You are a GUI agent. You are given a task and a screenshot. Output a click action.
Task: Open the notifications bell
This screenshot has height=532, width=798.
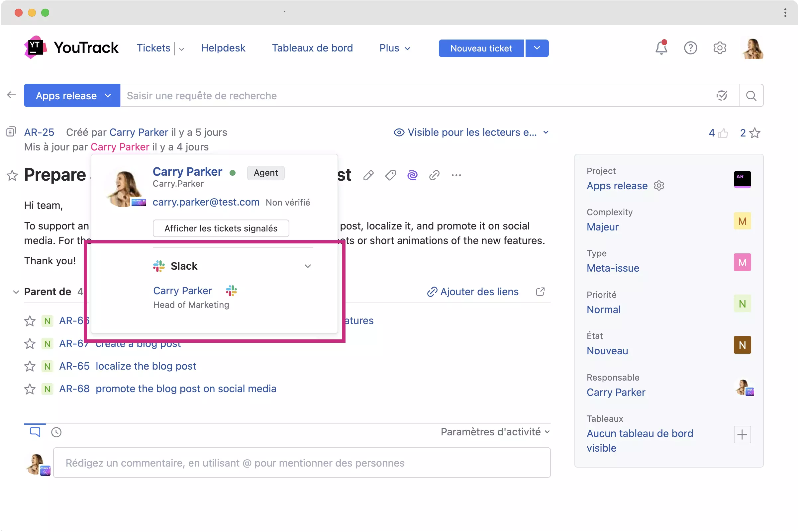click(x=661, y=48)
